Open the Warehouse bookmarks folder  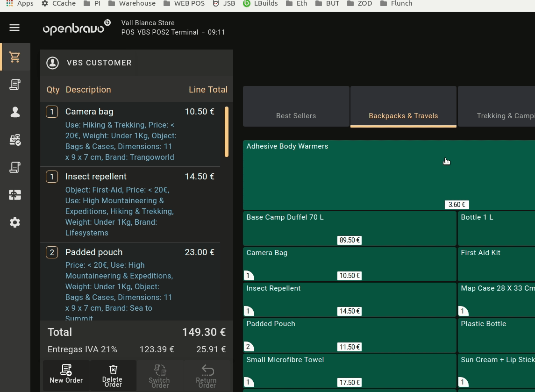click(x=132, y=4)
